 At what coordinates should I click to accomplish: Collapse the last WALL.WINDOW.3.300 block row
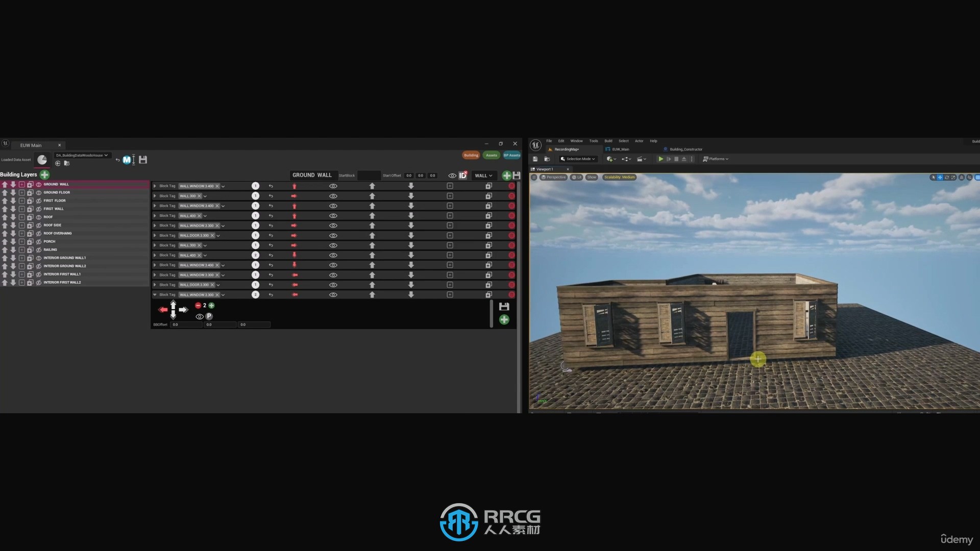tap(155, 295)
